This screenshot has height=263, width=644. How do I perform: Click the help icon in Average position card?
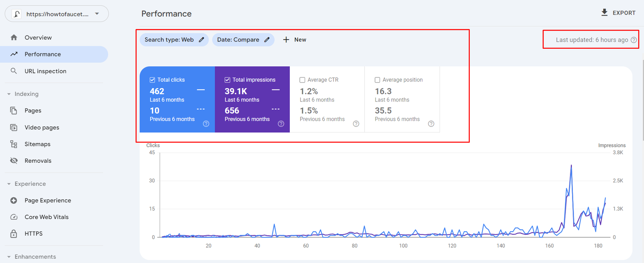(x=431, y=124)
